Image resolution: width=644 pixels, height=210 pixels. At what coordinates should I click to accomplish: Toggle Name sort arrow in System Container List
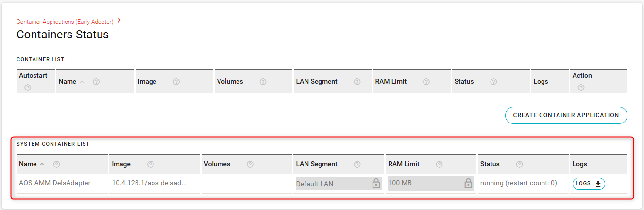point(42,164)
